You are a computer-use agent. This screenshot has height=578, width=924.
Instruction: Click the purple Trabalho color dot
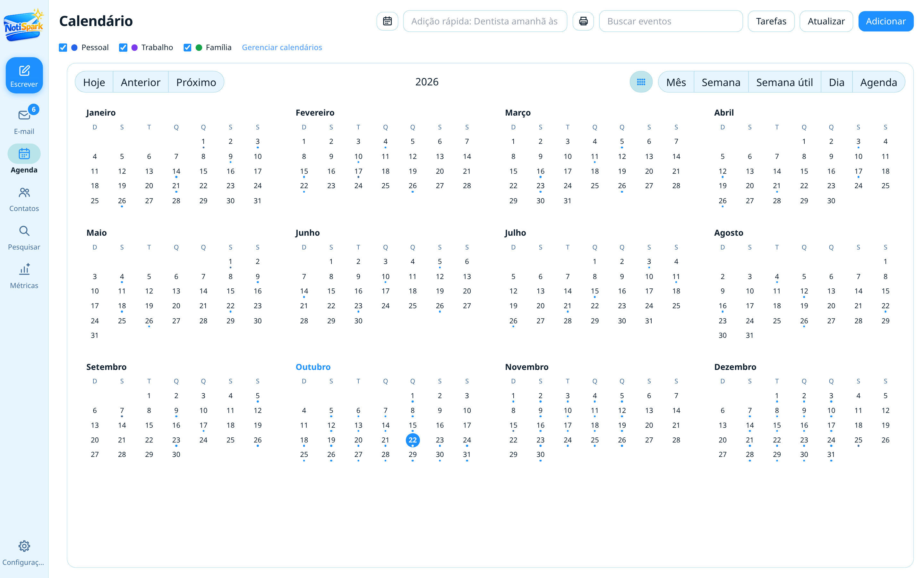click(x=134, y=48)
